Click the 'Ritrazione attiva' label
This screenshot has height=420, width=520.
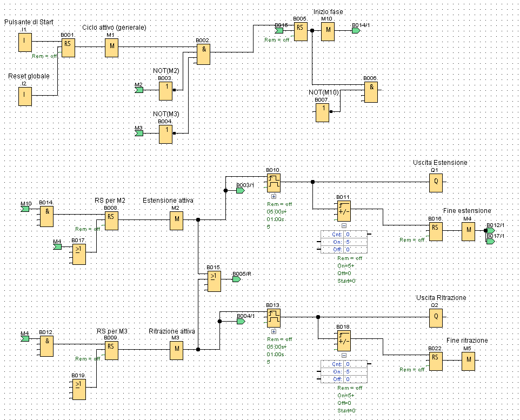click(x=172, y=331)
